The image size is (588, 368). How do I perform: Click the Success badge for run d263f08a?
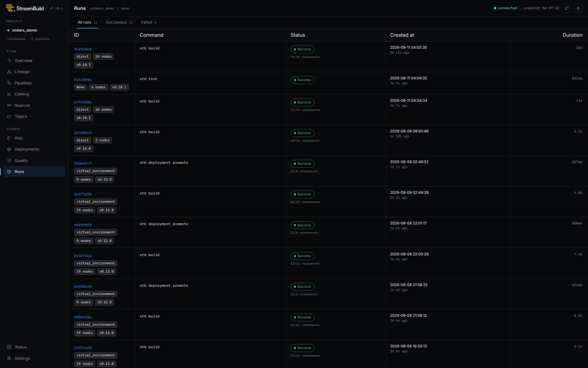point(302,80)
